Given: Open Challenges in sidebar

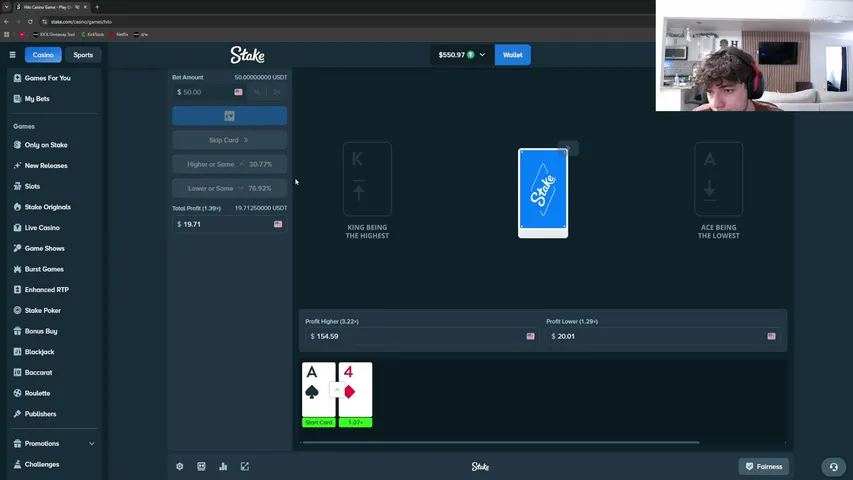Looking at the screenshot, I should (x=41, y=464).
